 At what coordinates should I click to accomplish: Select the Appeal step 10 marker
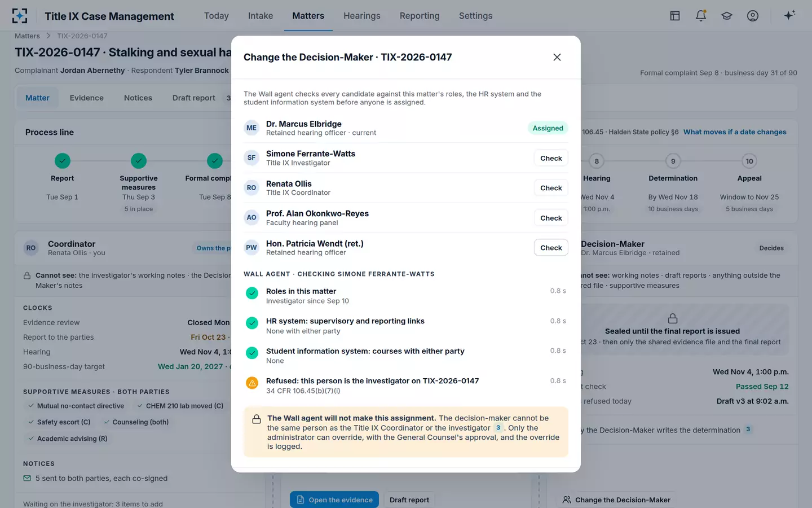point(749,161)
